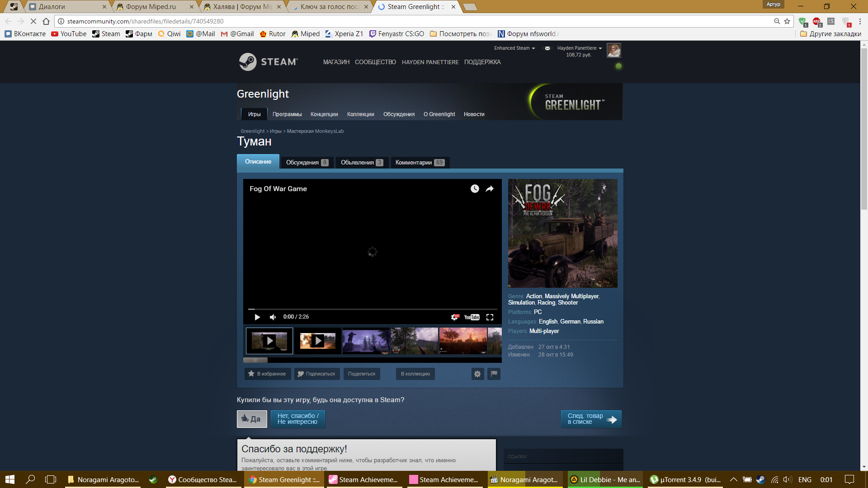Expand the Посмотреть позже bookmark folder
Image resolution: width=868 pixels, height=488 pixels.
pos(461,34)
